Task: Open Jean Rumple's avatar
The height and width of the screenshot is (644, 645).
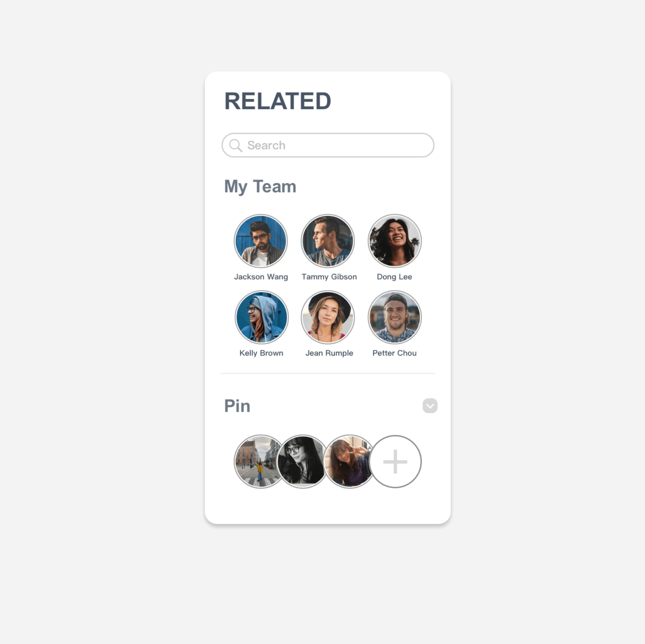Action: click(328, 317)
